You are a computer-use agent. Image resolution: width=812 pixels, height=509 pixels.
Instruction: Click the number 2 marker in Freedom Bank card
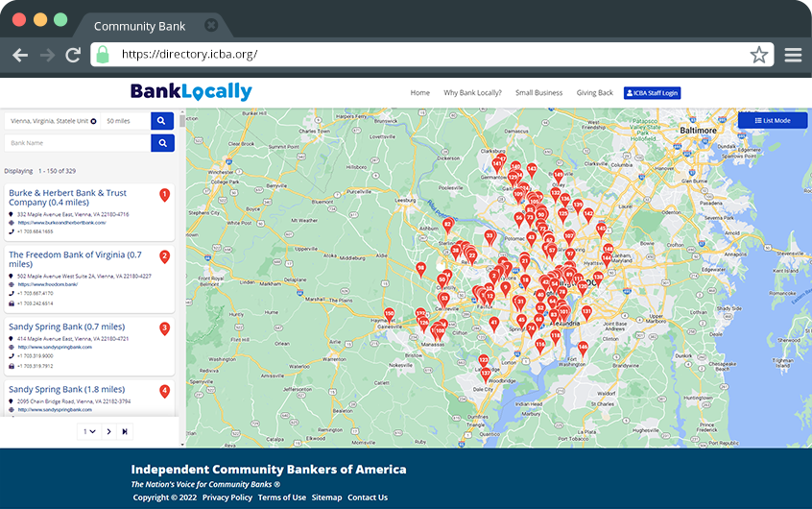click(x=165, y=256)
